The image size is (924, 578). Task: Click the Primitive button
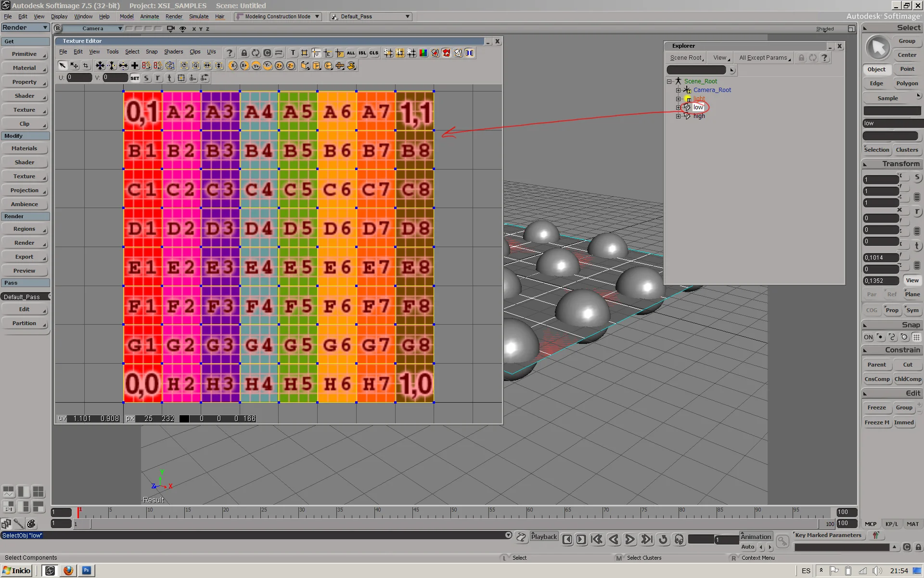tap(25, 54)
